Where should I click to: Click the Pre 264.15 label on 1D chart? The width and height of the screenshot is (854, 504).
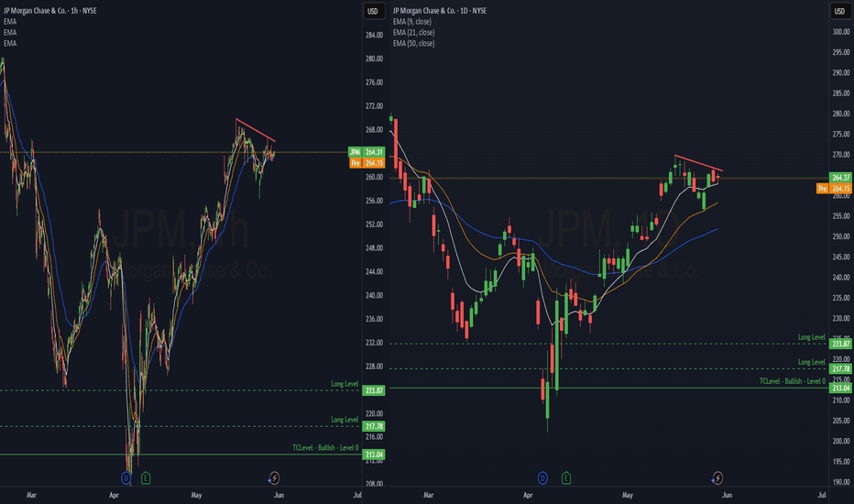click(834, 189)
